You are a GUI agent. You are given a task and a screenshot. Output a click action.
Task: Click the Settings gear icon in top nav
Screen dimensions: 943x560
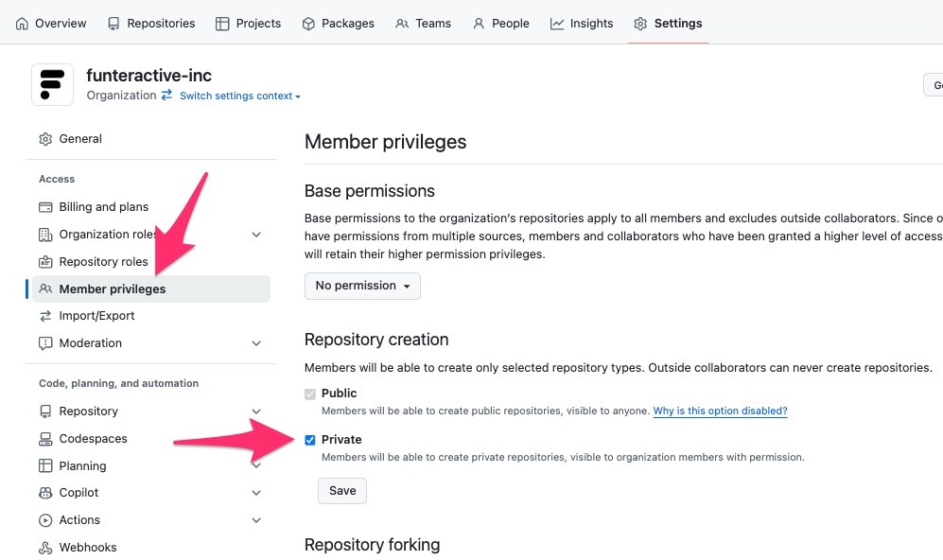point(640,24)
